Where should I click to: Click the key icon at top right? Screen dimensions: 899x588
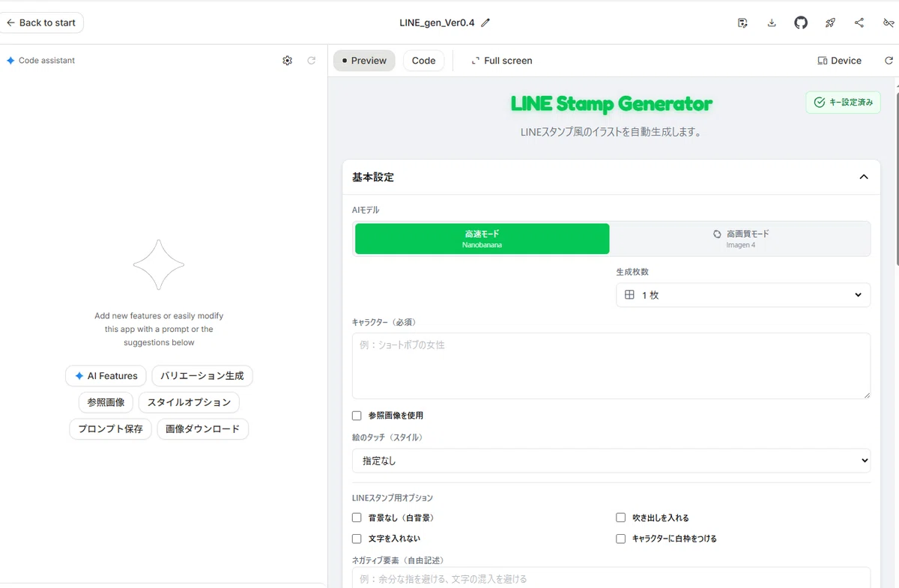tap(889, 22)
